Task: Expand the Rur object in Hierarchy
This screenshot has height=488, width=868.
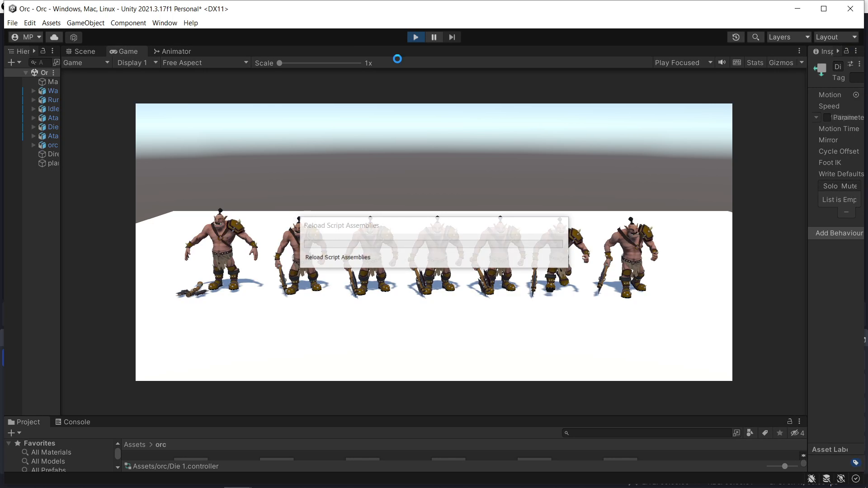Action: pos(33,100)
